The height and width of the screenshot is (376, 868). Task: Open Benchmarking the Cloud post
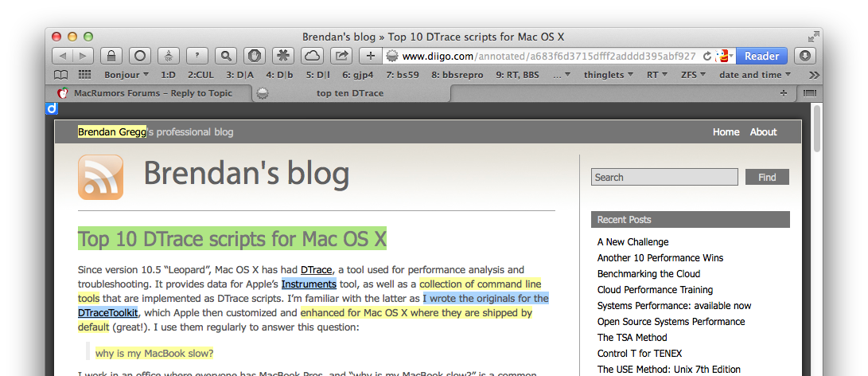(x=648, y=274)
